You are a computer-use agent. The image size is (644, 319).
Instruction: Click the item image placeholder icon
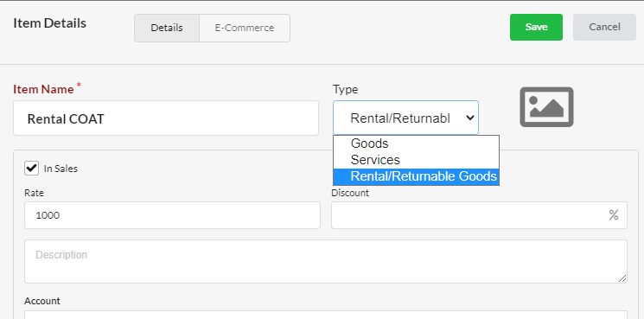click(x=546, y=106)
